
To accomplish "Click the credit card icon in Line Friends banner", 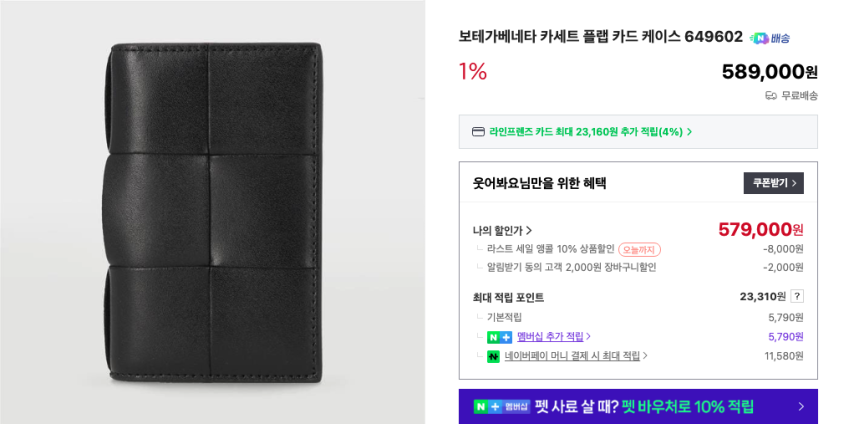I will 478,132.
